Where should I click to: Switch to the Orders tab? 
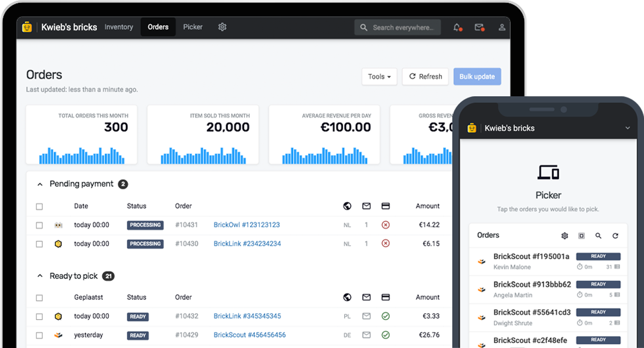point(158,27)
